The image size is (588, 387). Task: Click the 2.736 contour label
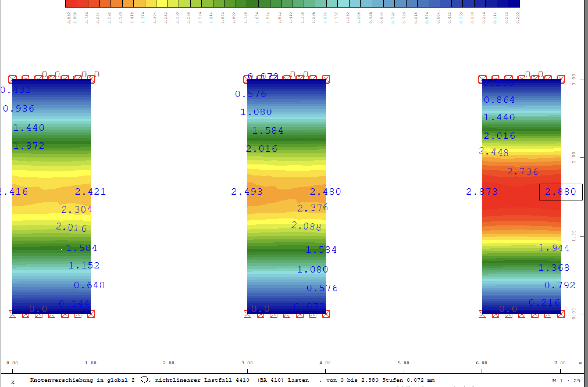523,172
